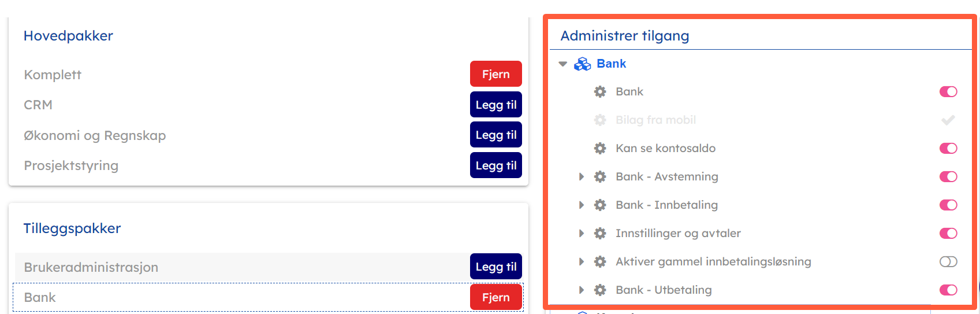
Task: Click gear icon next to Bank - Utbetaling
Action: [x=600, y=290]
